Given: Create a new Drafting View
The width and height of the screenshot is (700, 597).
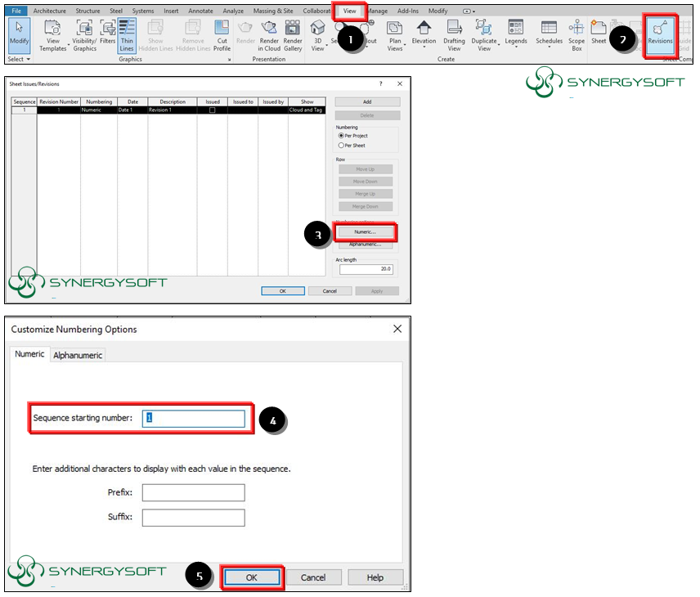Looking at the screenshot, I should [454, 36].
